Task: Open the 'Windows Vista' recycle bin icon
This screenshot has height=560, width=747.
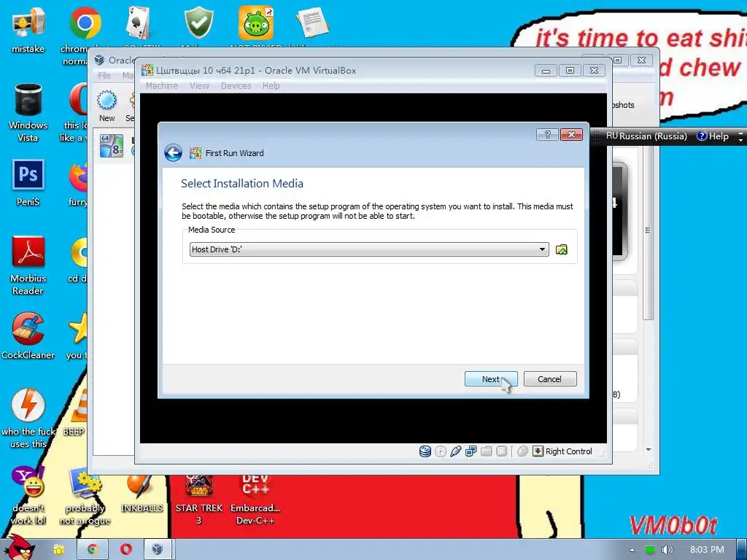Action: [x=28, y=112]
